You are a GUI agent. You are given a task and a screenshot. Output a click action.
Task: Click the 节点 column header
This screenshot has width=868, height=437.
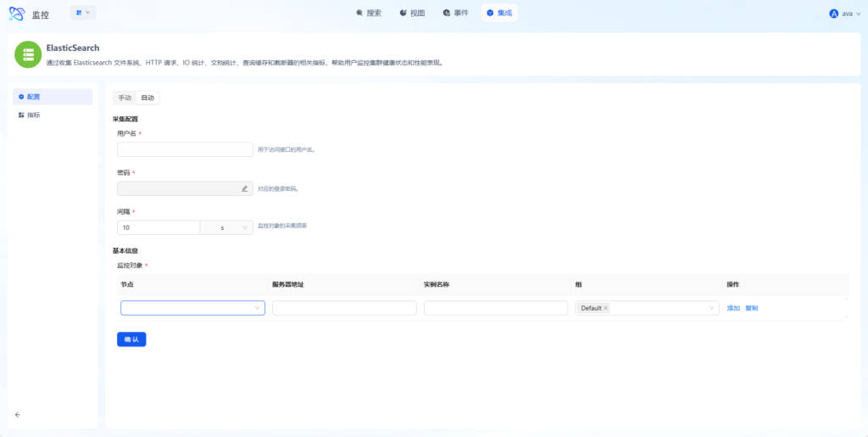127,285
